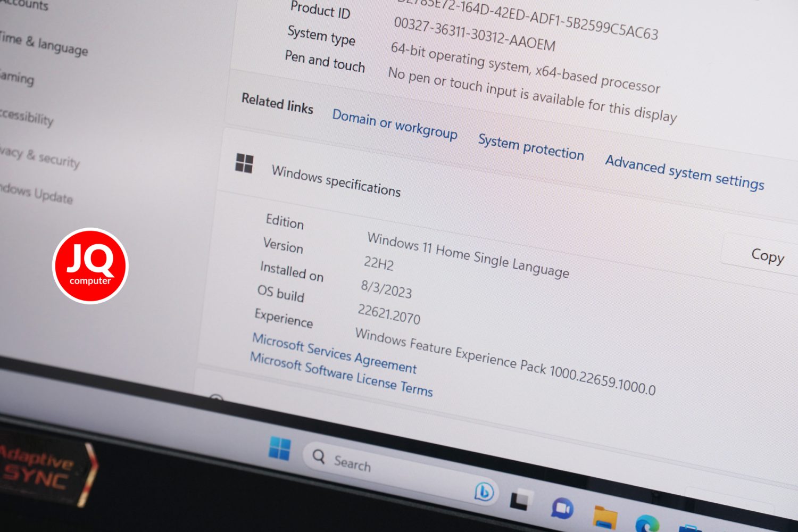
Task: Go to Accessibility settings
Action: [x=27, y=116]
